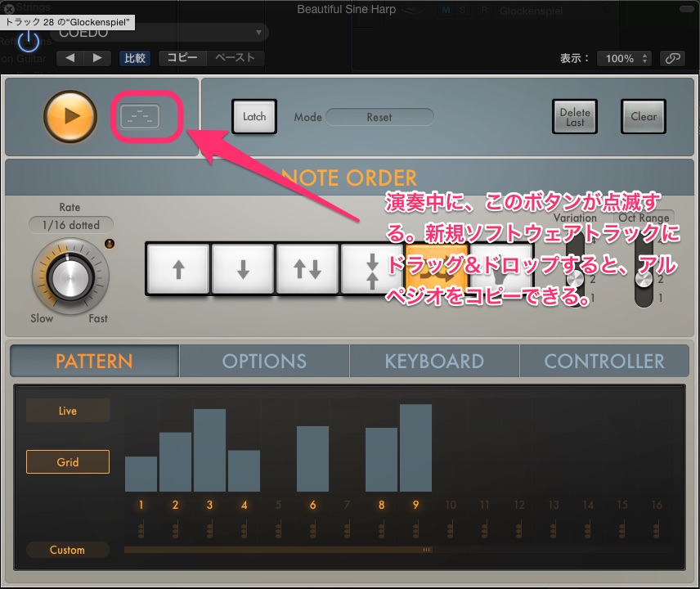Click the velocity bar for step 9
The height and width of the screenshot is (589, 700).
coord(415,448)
